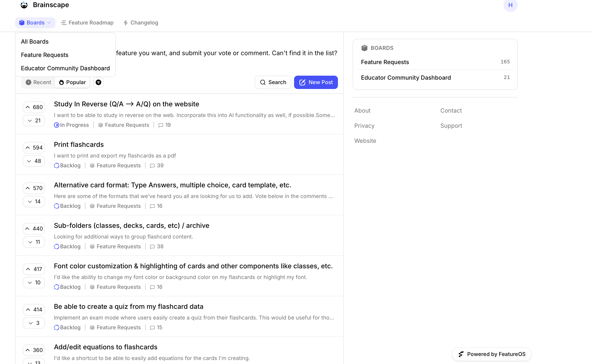Screen dimensions: 593x364
Task: Click comments count 16 on Font color post
Action: (156, 287)
